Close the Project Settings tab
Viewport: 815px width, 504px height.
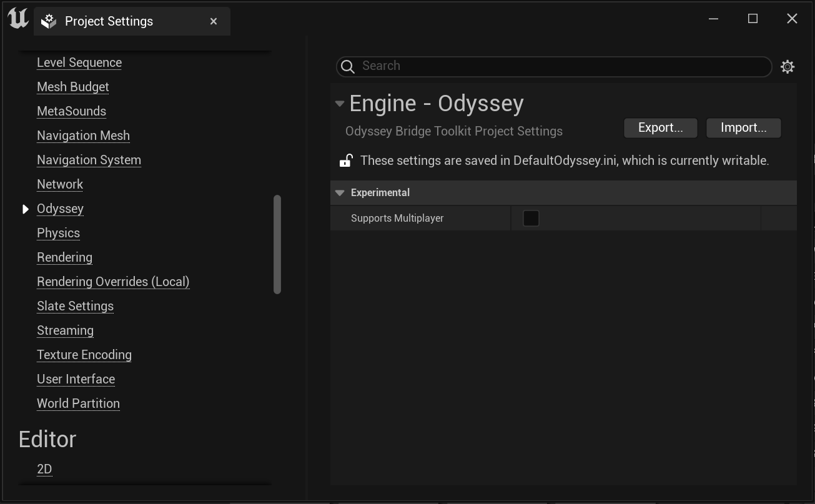pos(214,21)
